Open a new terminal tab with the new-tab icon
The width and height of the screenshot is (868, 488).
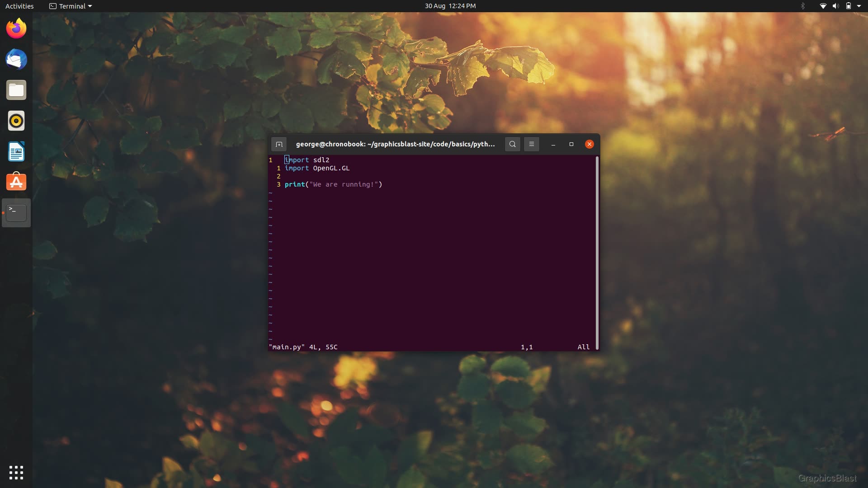[x=279, y=144]
